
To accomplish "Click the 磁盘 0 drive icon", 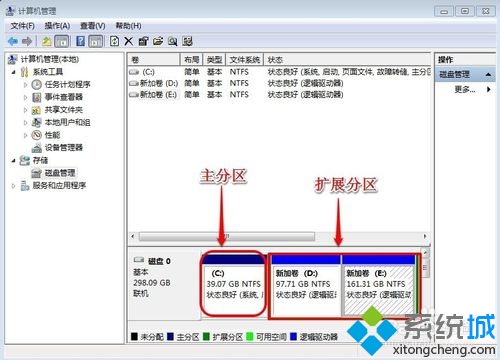I will click(x=139, y=260).
